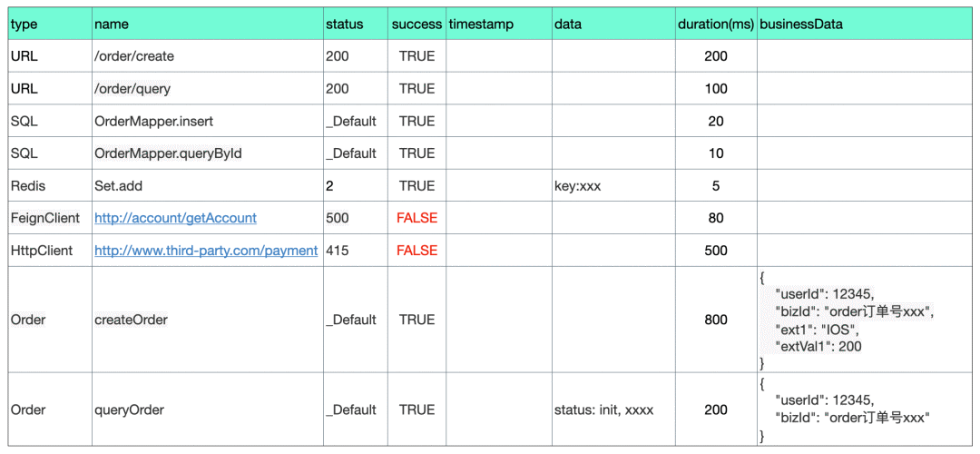Click the 'name' column header
This screenshot has height=454, width=980.
[111, 25]
